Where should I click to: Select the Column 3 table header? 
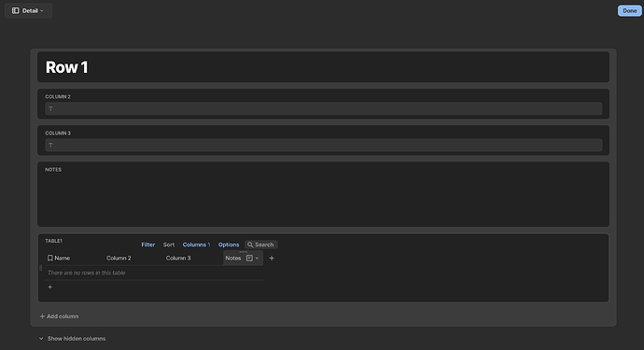pos(178,258)
